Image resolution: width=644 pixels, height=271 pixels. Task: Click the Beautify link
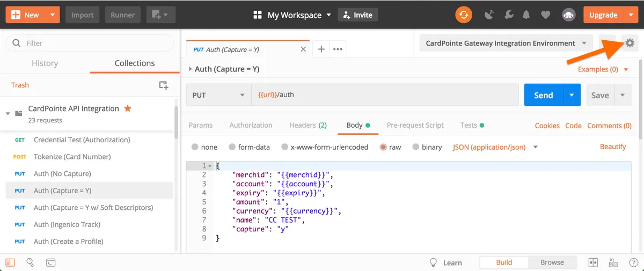pyautogui.click(x=613, y=147)
